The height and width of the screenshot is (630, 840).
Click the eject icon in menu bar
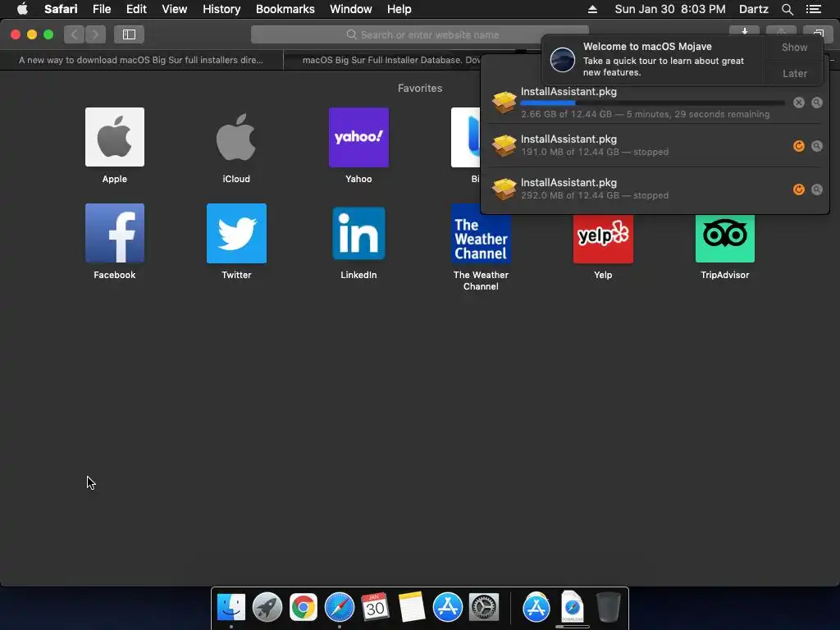point(592,9)
